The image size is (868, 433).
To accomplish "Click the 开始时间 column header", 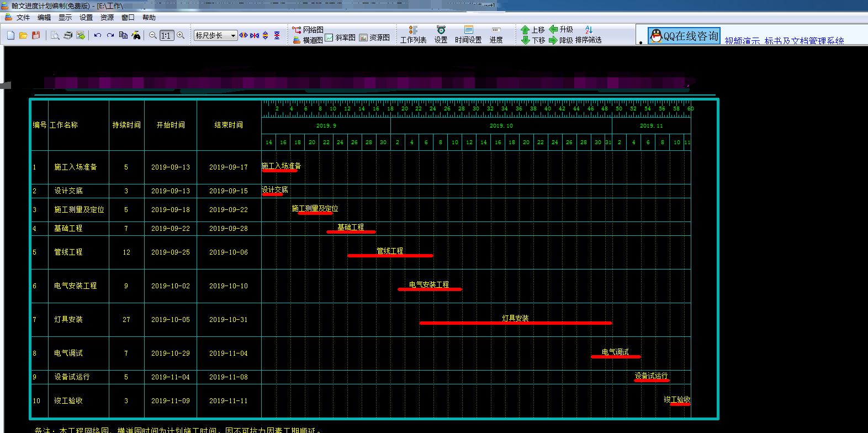I will click(x=171, y=125).
